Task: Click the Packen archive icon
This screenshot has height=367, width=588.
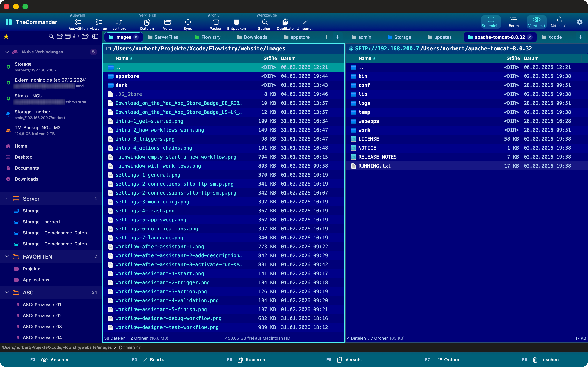Action: (216, 22)
